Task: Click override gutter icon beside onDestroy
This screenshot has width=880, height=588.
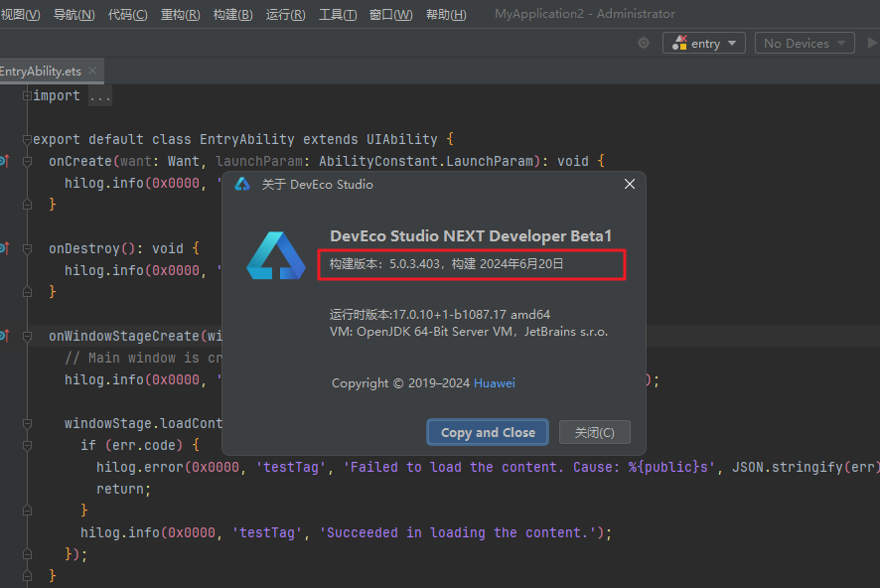Action: [x=5, y=248]
